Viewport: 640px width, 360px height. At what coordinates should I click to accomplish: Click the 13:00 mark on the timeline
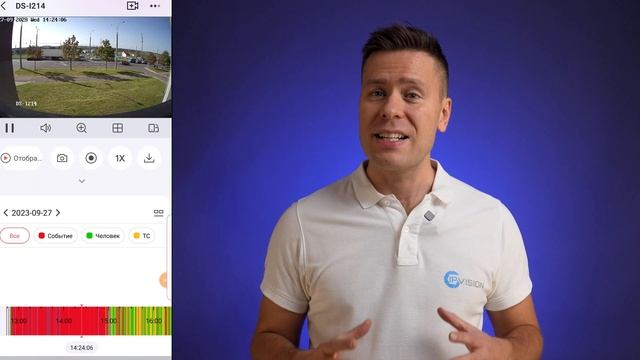pyautogui.click(x=19, y=321)
